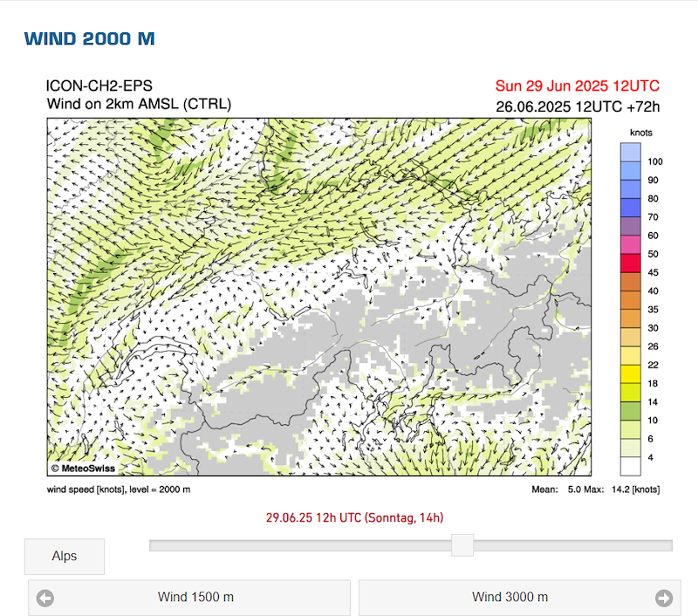The image size is (698, 616).
Task: Click the wind map image
Action: coord(319,297)
